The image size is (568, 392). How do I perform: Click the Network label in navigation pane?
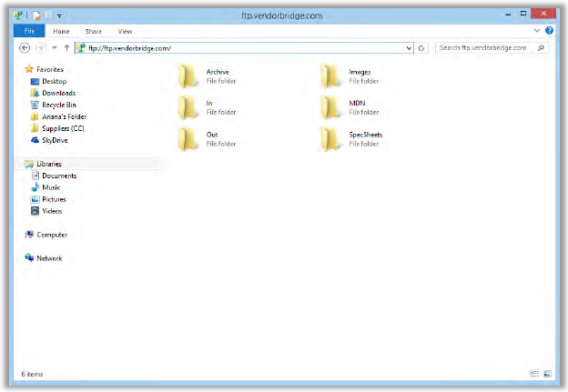point(49,258)
